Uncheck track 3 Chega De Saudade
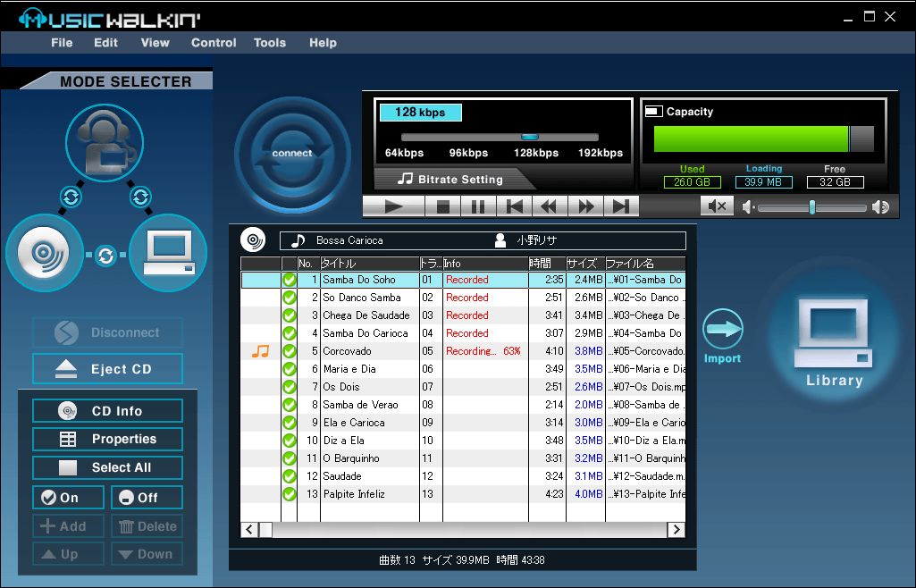 pyautogui.click(x=290, y=315)
